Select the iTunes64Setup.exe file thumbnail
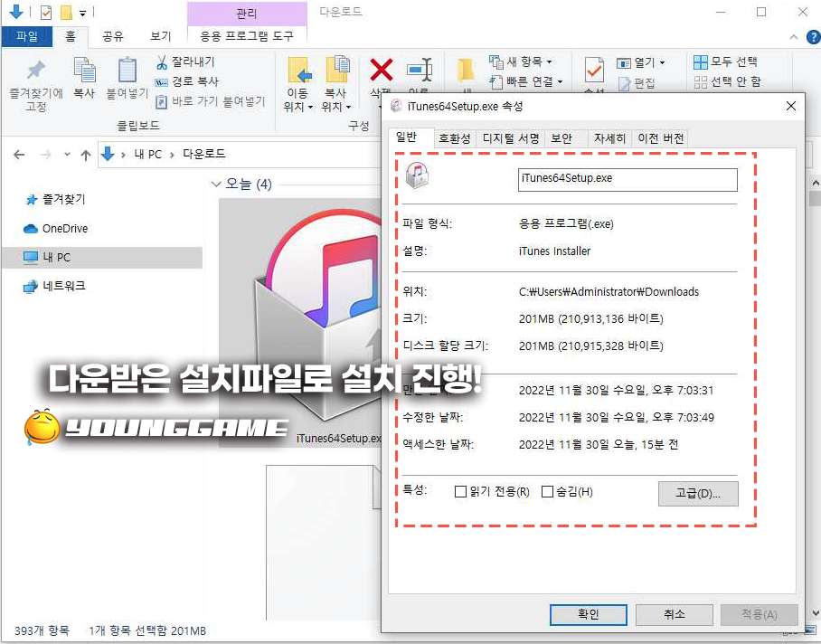 click(301, 322)
